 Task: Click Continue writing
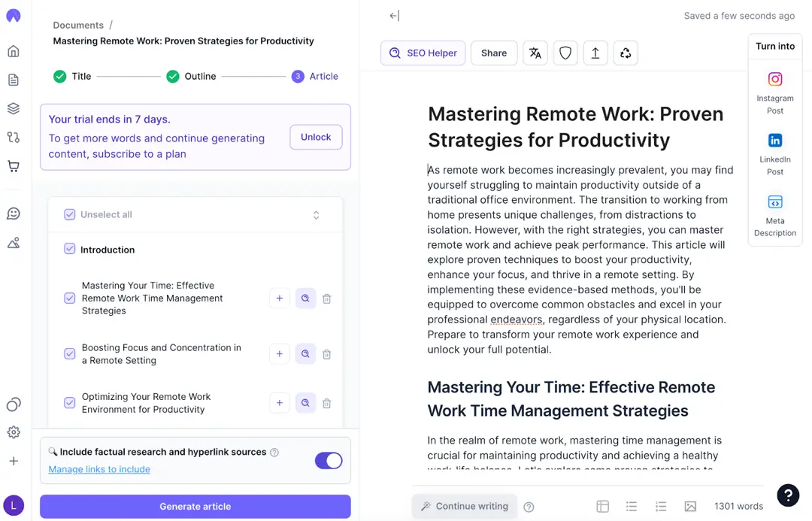coord(465,506)
